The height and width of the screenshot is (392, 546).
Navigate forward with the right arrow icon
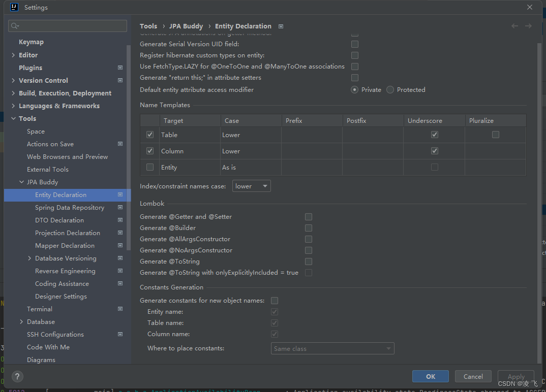(528, 26)
